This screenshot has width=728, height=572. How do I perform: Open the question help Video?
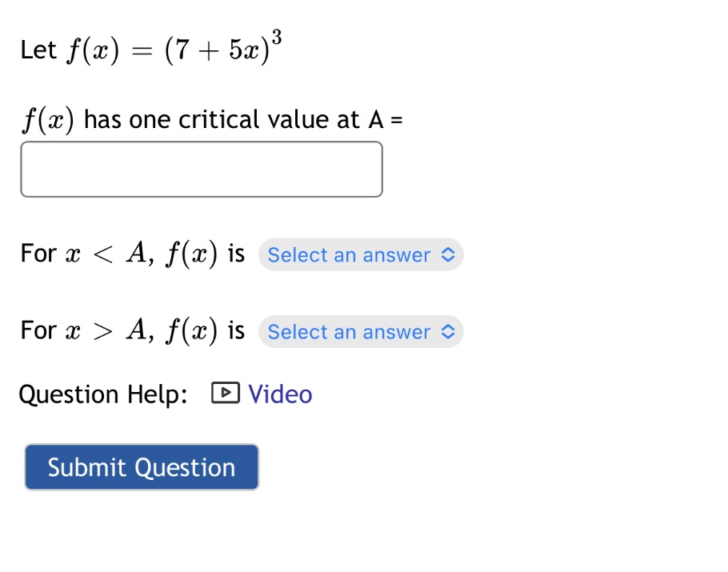click(280, 393)
